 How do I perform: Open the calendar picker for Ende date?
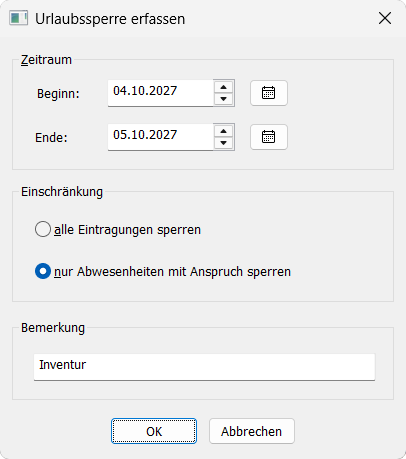point(269,137)
